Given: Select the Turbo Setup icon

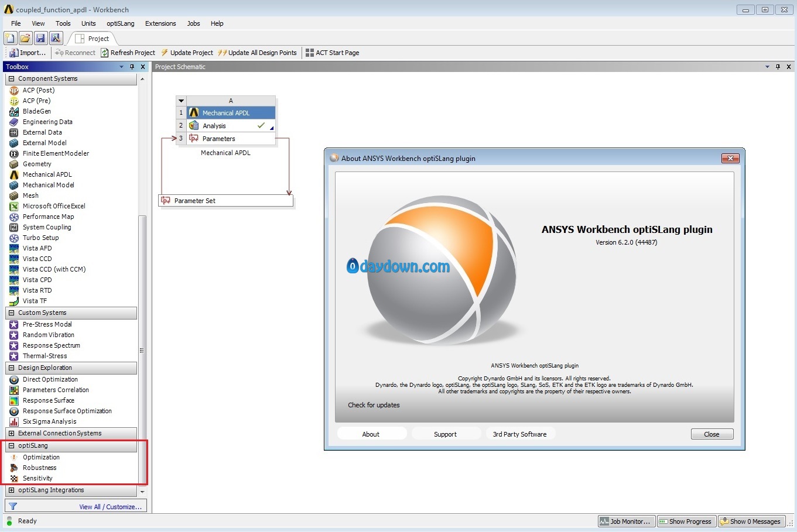Looking at the screenshot, I should pos(14,238).
